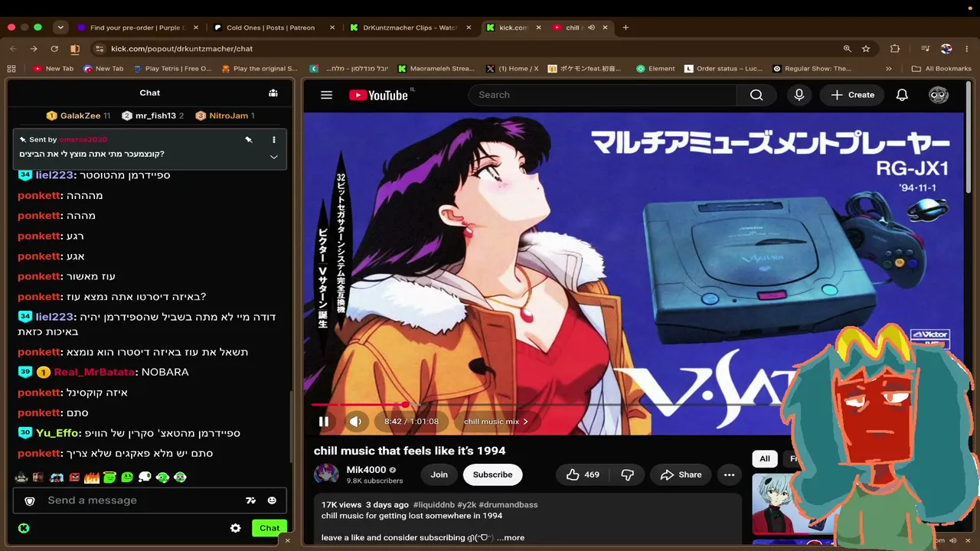The height and width of the screenshot is (551, 980).
Task: Open a new browser tab
Action: (626, 28)
